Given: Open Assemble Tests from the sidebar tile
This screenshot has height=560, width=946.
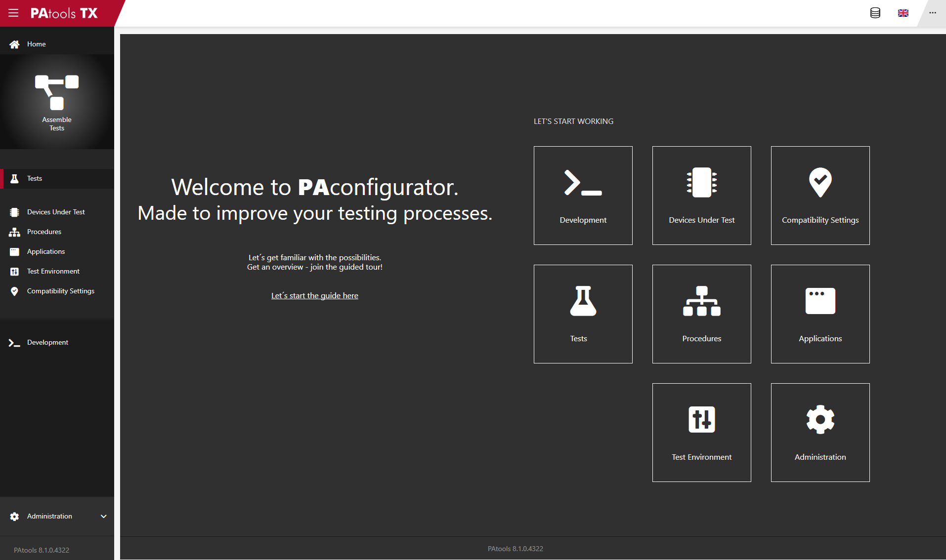Looking at the screenshot, I should [57, 103].
